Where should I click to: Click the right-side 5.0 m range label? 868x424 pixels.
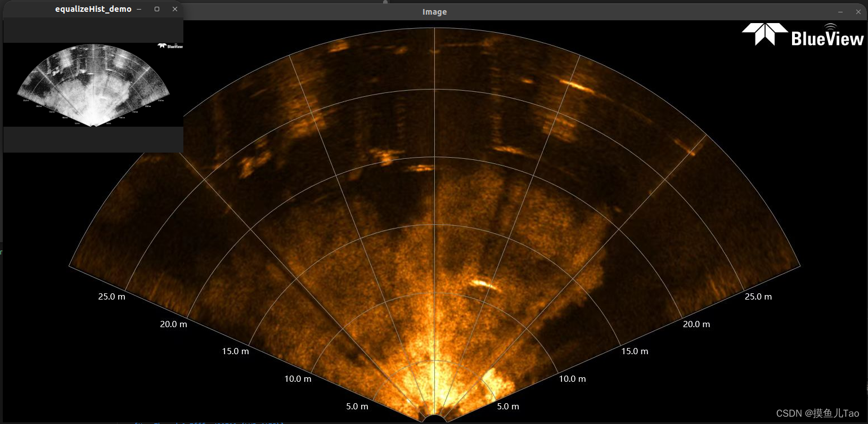[x=508, y=406]
